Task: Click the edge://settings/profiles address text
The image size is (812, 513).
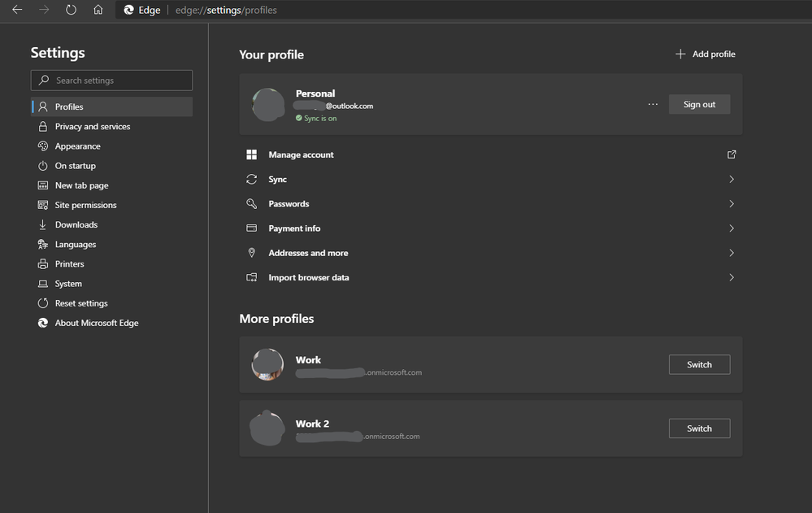Action: (226, 10)
